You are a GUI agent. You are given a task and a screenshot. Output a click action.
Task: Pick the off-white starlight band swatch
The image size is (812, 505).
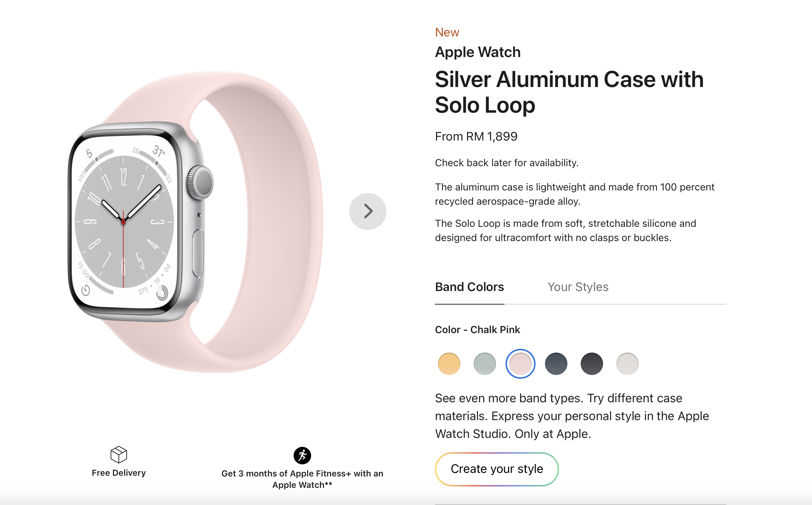627,364
